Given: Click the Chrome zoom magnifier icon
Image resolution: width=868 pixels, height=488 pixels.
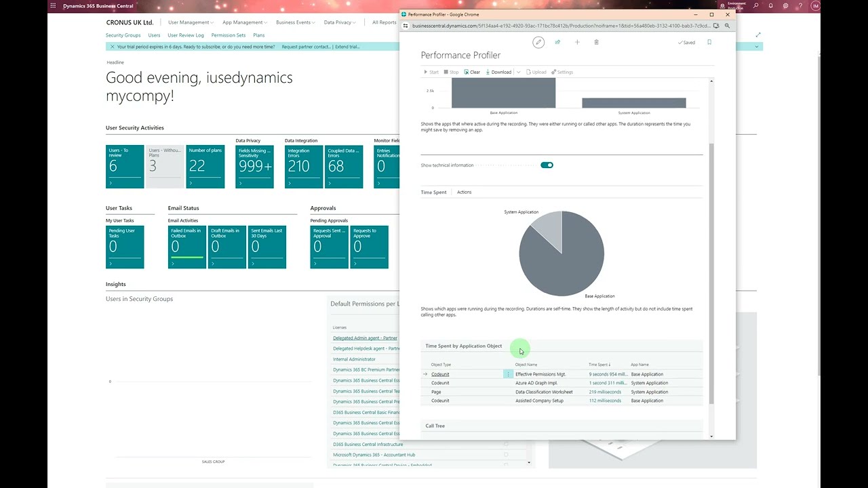Looking at the screenshot, I should 728,26.
